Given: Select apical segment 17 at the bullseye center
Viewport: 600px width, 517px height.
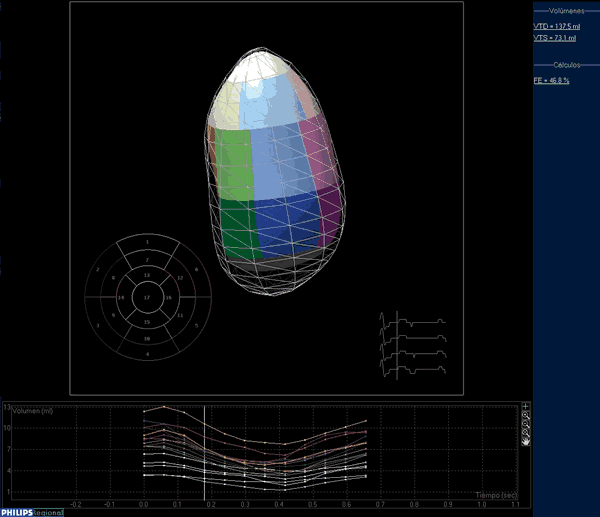Looking at the screenshot, I should [147, 297].
